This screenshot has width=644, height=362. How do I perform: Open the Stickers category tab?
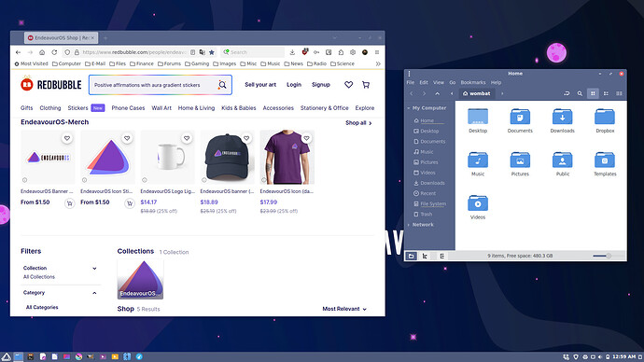click(77, 108)
